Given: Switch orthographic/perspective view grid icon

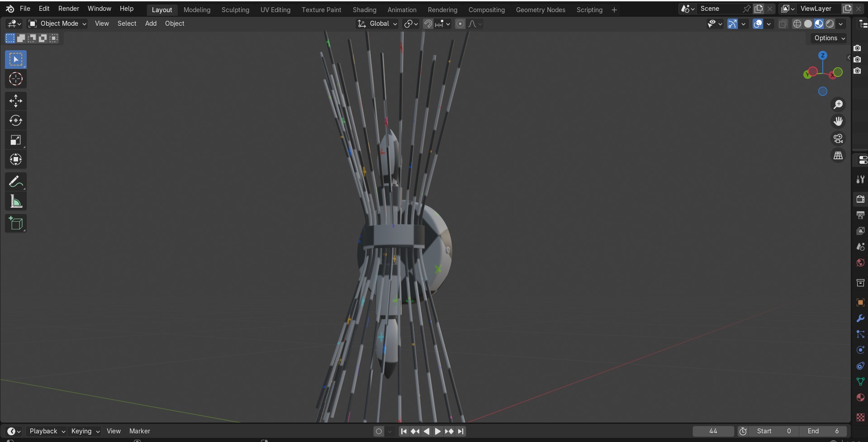Looking at the screenshot, I should pos(838,156).
